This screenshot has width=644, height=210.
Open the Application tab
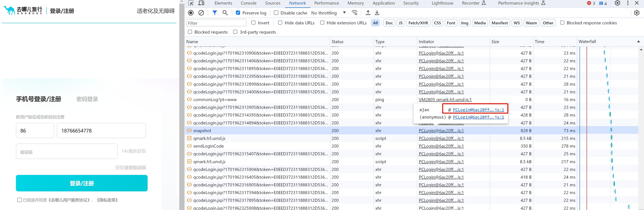(x=384, y=3)
